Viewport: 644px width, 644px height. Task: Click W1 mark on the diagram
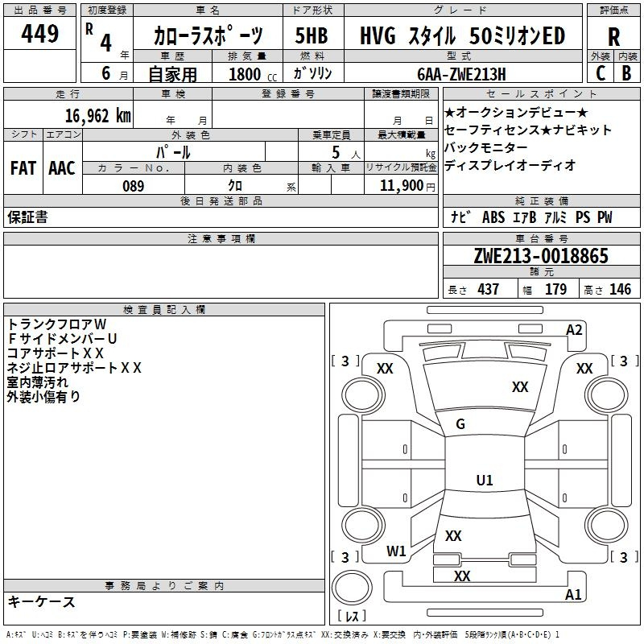point(396,551)
